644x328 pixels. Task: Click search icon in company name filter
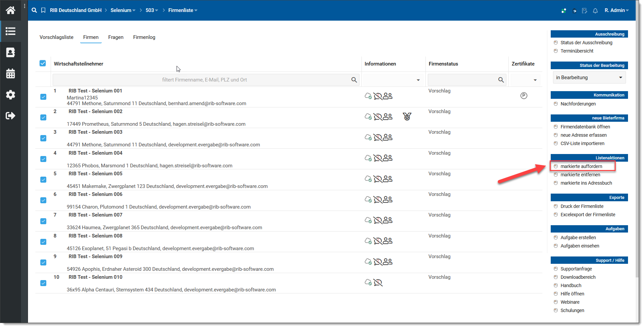pyautogui.click(x=354, y=80)
